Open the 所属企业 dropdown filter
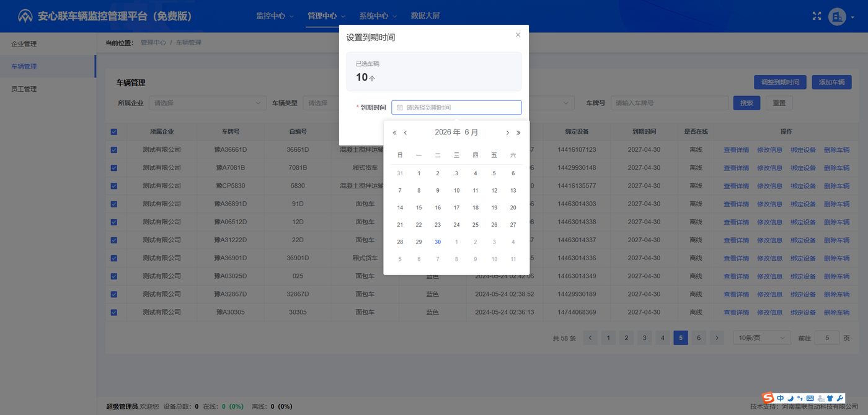868x415 pixels. 208,103
